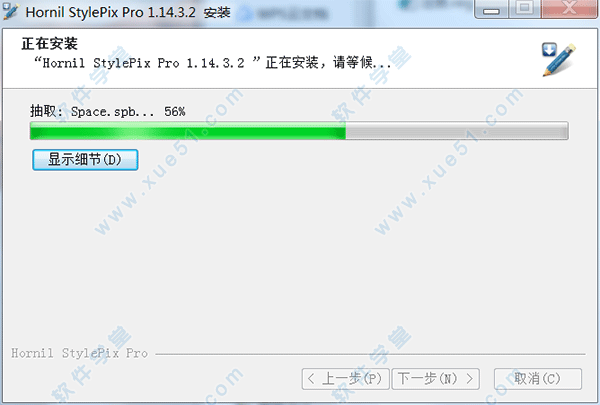Click the green filled part of progress bar
600x405 pixels.
[188, 131]
